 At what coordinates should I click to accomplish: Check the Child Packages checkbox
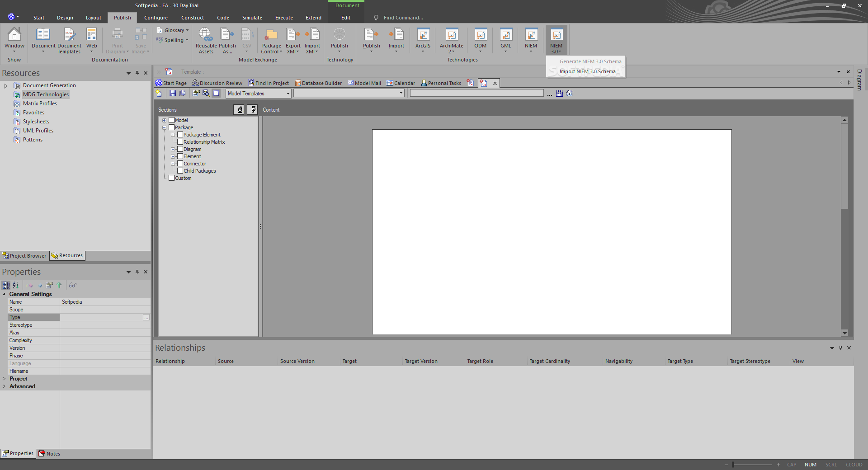coord(180,171)
